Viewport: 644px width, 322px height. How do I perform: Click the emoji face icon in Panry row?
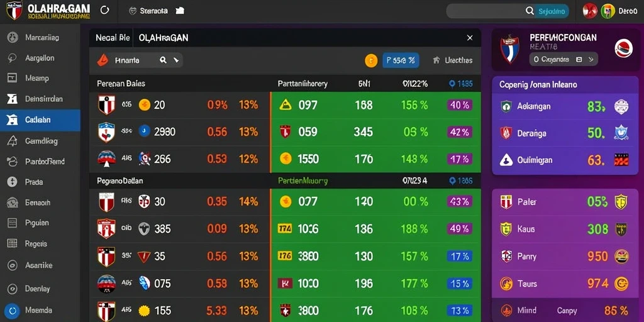point(621,257)
